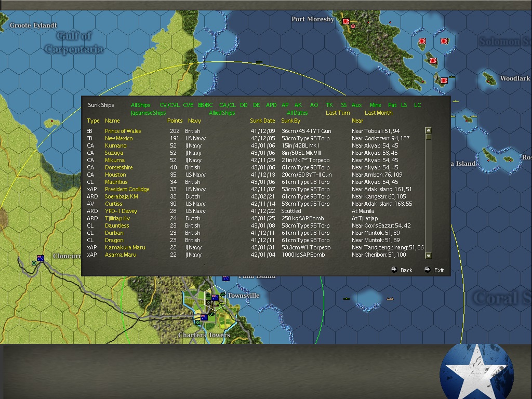Filter sunk ships by AP type
Viewport: 532px width, 399px height.
(x=285, y=105)
